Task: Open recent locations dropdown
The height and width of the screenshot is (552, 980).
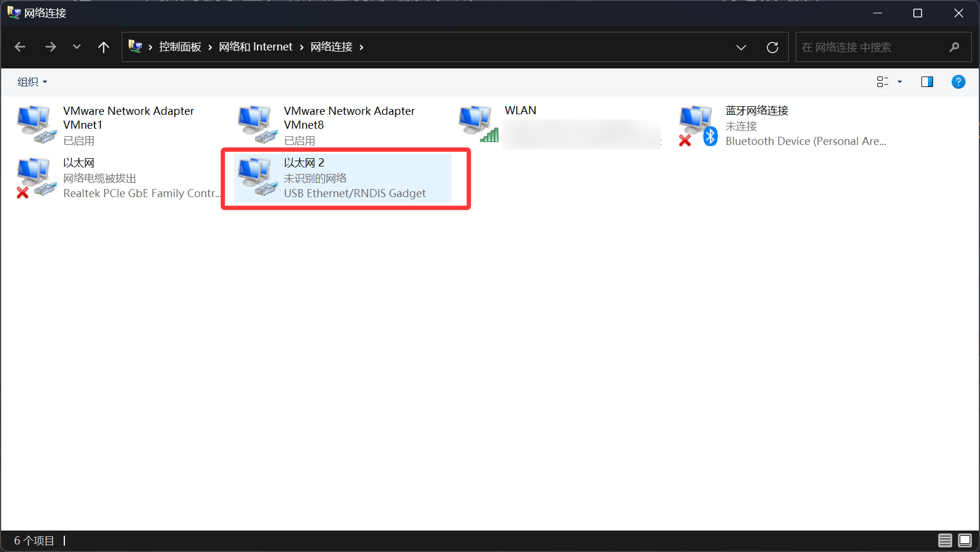Action: pos(76,48)
